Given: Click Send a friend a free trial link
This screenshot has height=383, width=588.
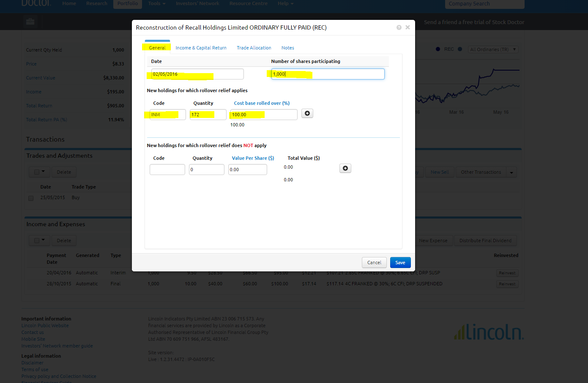Looking at the screenshot, I should point(474,22).
